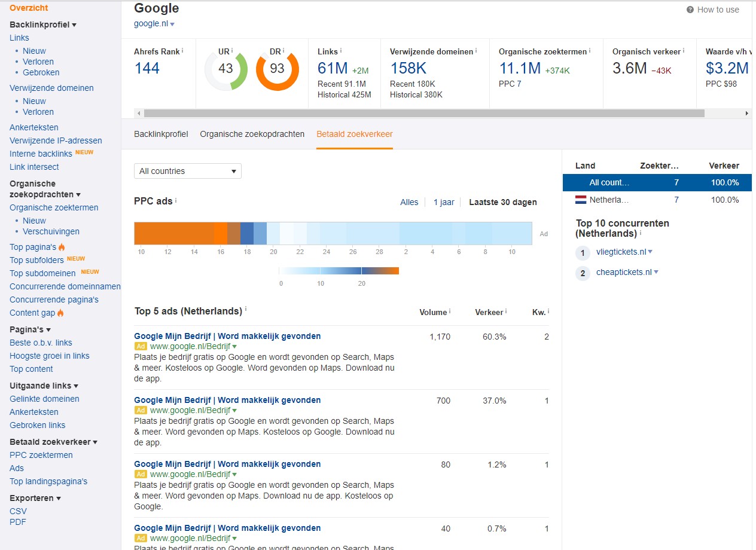756x550 pixels.
Task: Expand the google.nl domain dropdown arrow
Action: tap(172, 25)
